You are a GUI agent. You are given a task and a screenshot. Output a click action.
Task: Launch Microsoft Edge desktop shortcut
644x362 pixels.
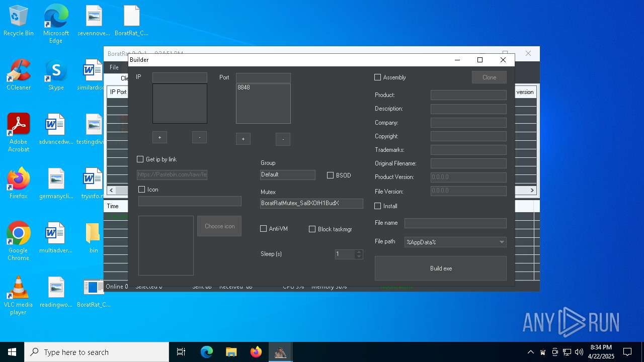pyautogui.click(x=56, y=24)
